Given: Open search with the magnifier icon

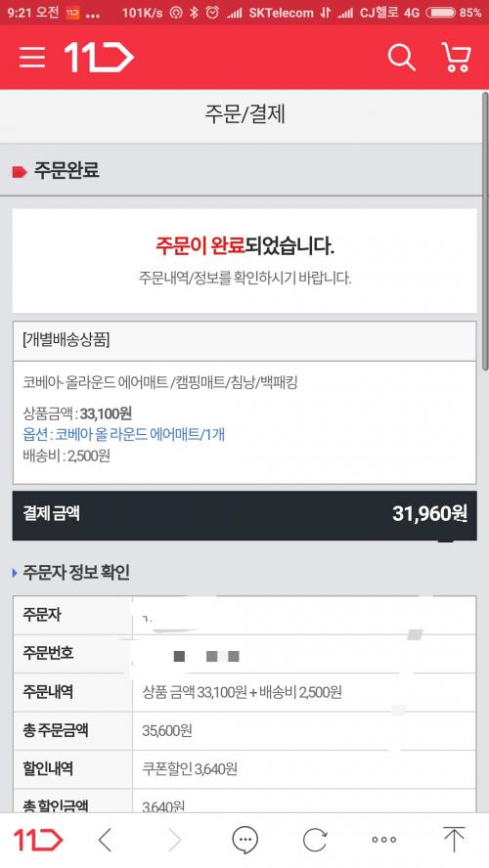Looking at the screenshot, I should pos(401,57).
